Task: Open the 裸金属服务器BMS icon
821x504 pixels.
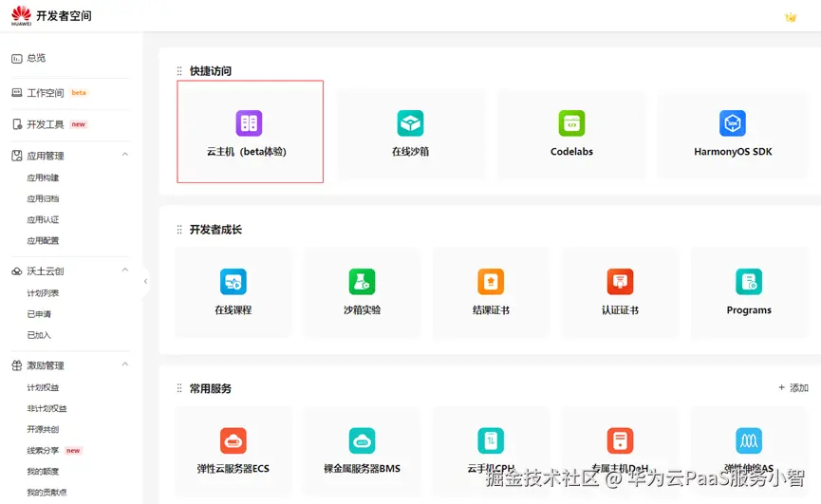Action: [x=363, y=440]
